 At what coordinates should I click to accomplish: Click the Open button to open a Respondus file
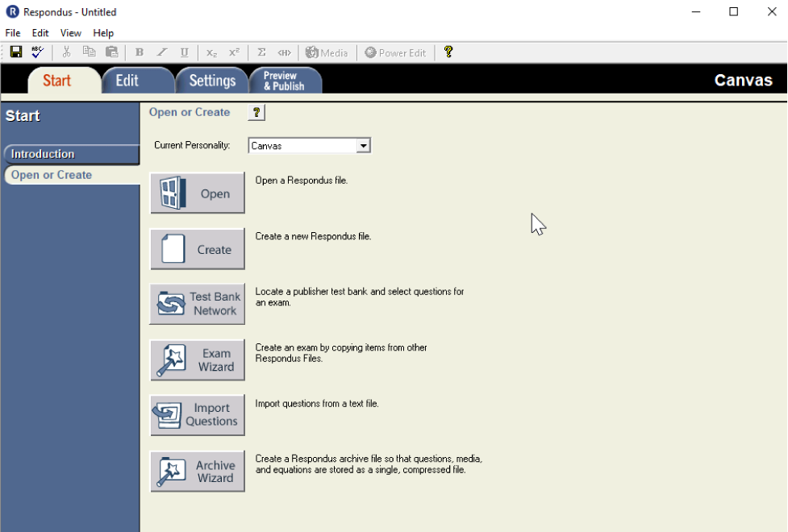(x=198, y=193)
